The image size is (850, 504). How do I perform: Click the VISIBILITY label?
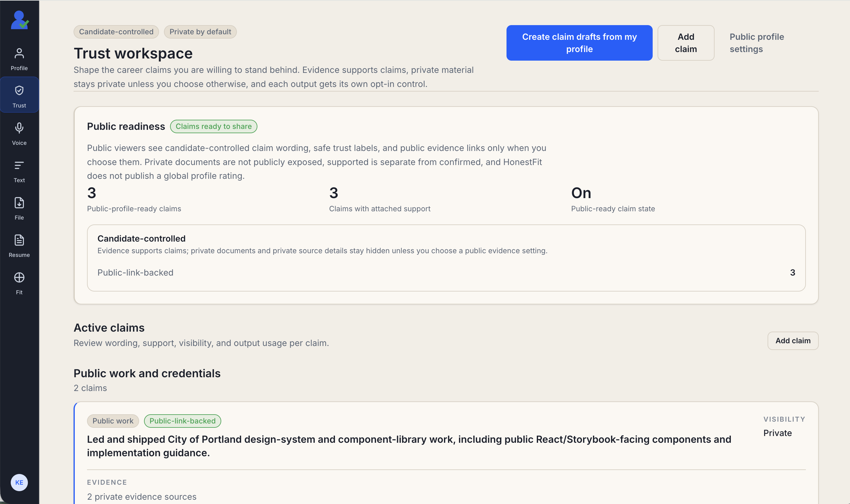click(784, 419)
